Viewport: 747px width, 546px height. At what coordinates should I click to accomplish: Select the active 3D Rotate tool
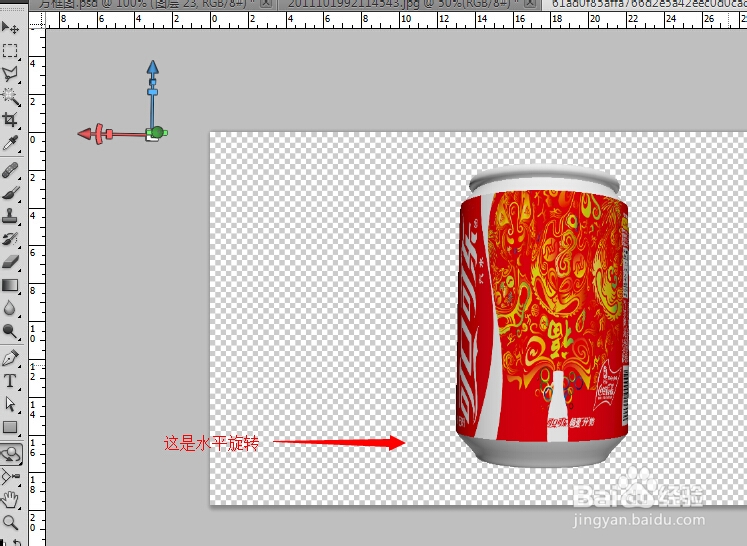[x=10, y=454]
